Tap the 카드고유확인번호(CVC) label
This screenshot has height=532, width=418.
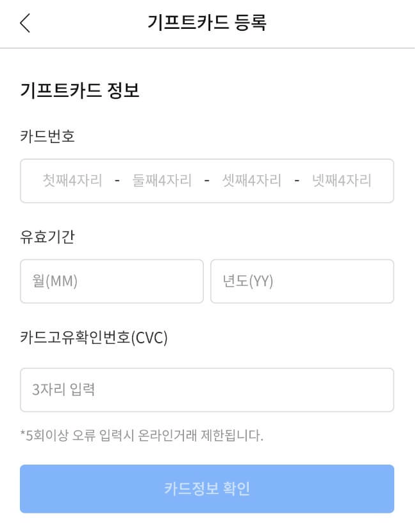point(93,336)
